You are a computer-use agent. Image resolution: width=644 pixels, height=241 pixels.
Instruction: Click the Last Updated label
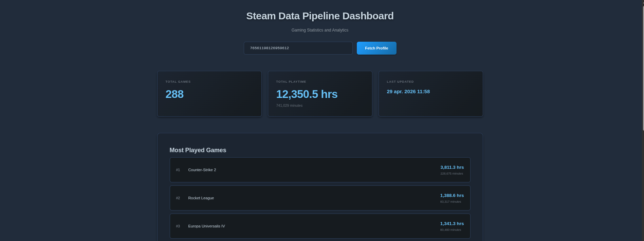tap(400, 82)
